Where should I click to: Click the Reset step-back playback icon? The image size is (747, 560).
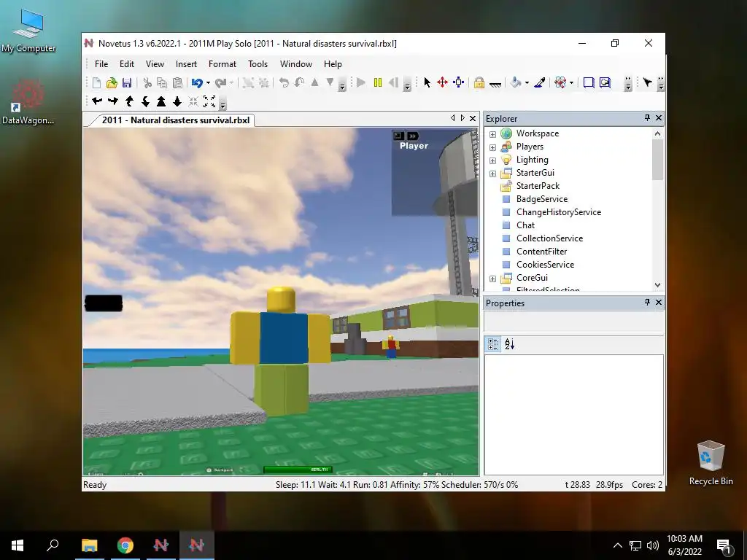(393, 82)
